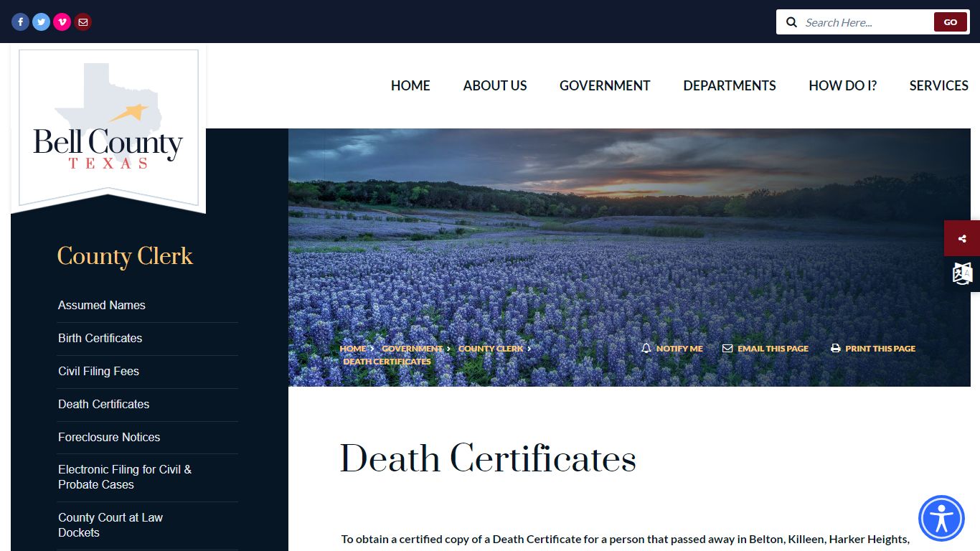The image size is (980, 551).
Task: Open the SERVICES menu
Action: pyautogui.click(x=939, y=85)
